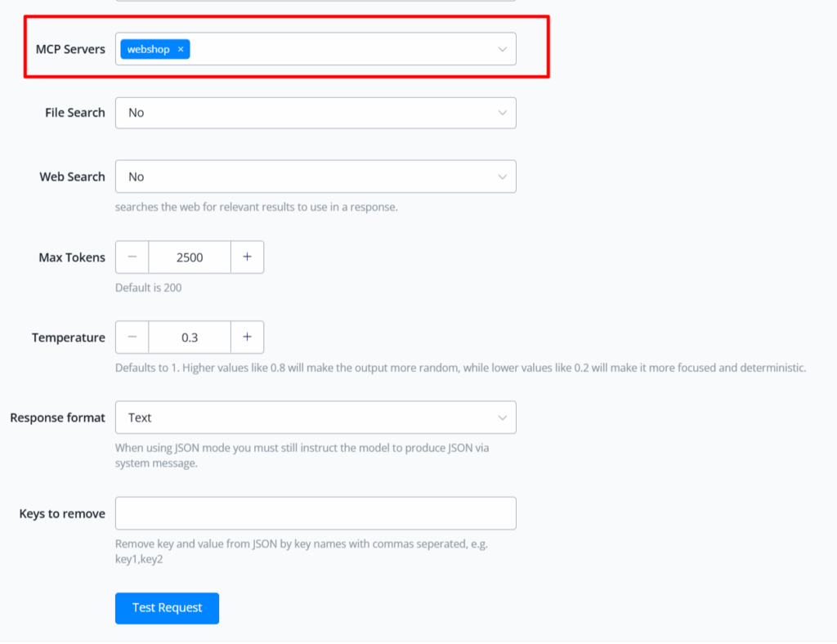Click the Max Tokens value field 2500
The height and width of the screenshot is (644, 837).
click(190, 257)
